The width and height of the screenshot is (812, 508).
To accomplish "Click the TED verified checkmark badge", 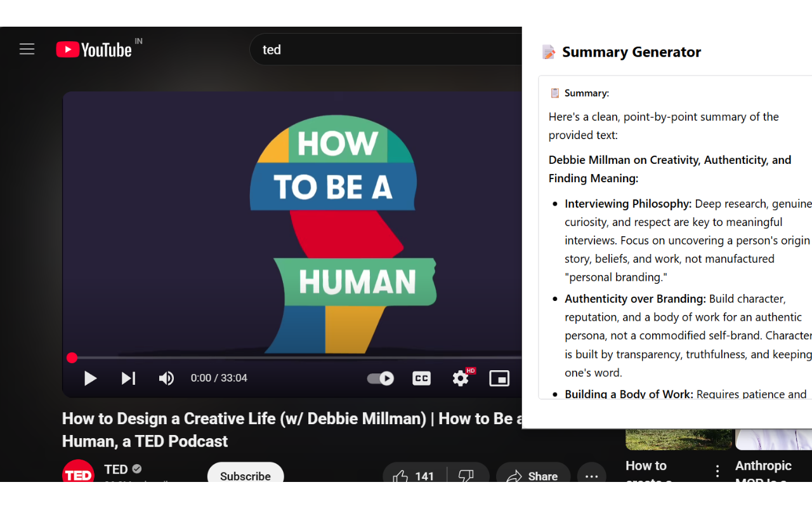I will tap(137, 469).
